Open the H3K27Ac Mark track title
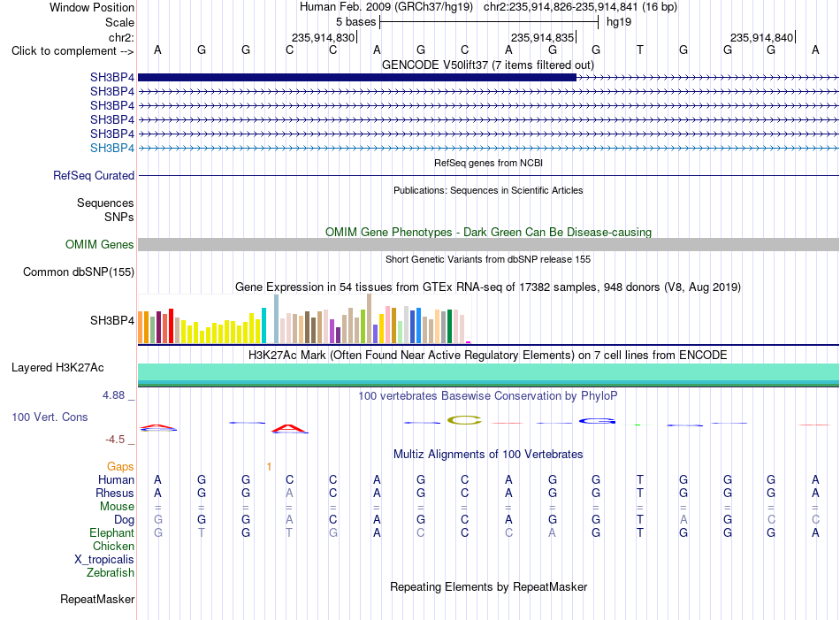 coord(488,356)
